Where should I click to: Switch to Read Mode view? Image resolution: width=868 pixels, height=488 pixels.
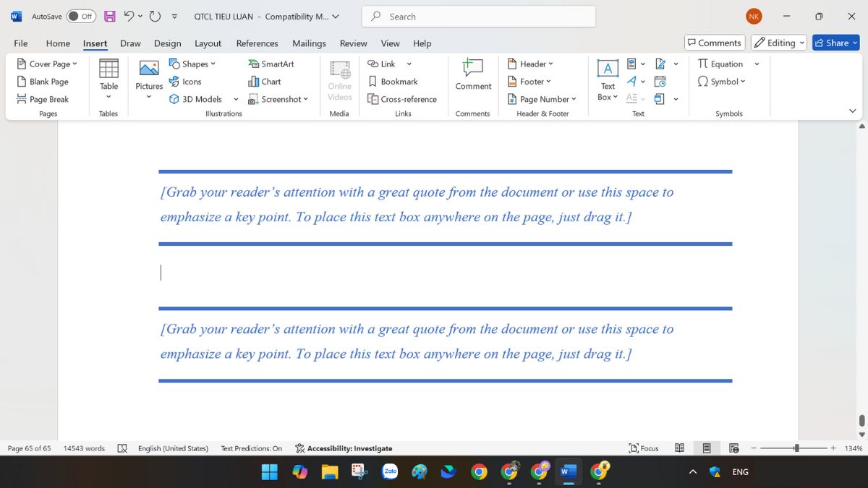click(679, 448)
